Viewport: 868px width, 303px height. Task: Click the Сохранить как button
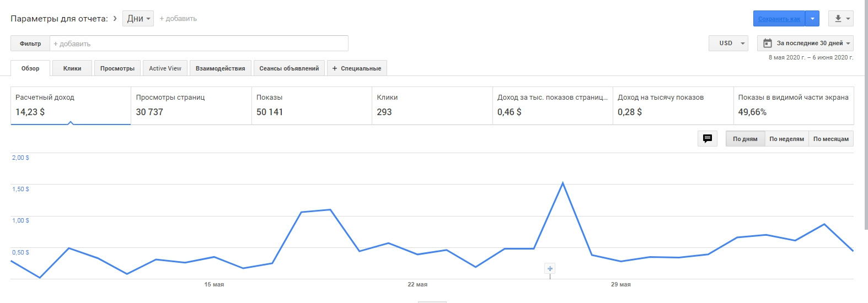(779, 19)
